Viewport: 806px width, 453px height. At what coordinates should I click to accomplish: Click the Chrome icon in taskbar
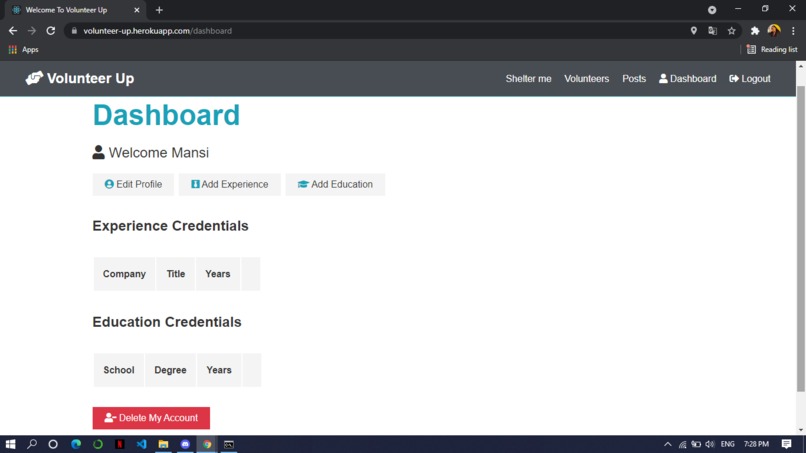[207, 444]
